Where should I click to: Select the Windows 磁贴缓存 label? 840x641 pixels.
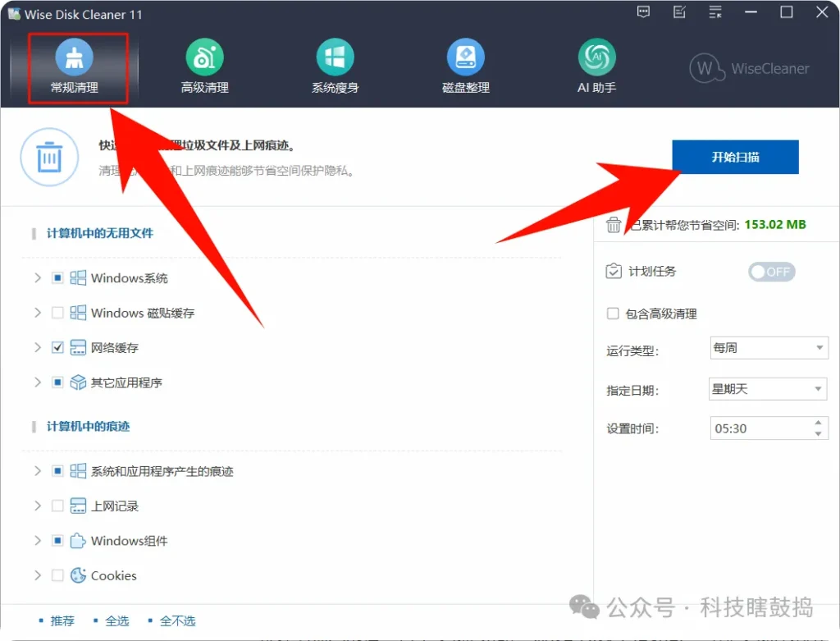[143, 313]
